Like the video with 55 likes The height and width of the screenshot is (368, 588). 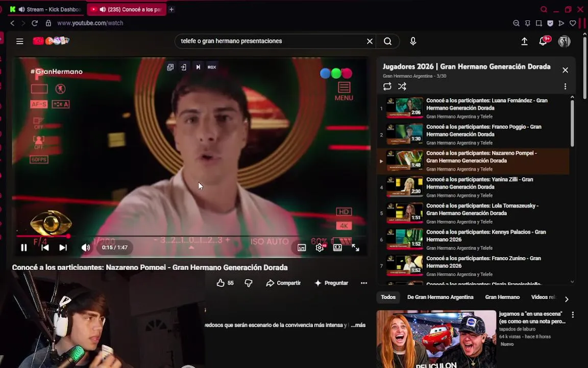pos(225,283)
